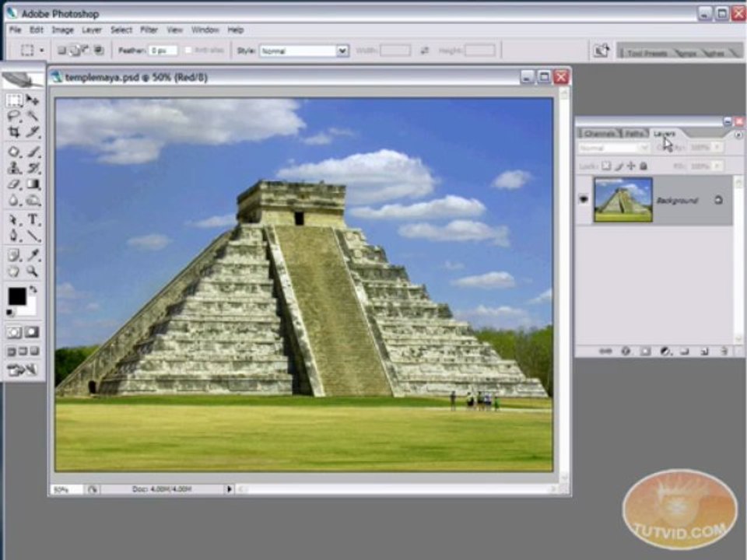Screen dimensions: 747x560
Task: Open the Image menu
Action: pos(62,30)
